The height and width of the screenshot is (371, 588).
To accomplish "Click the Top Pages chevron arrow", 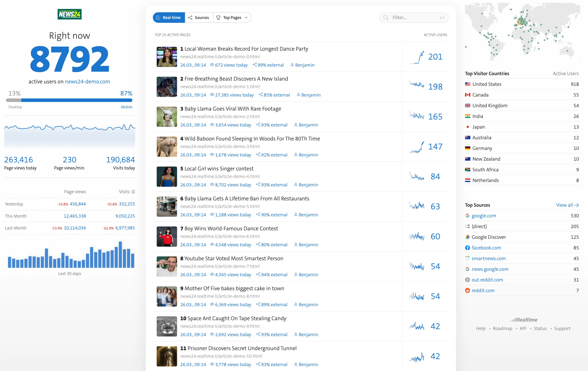I will [x=246, y=18].
